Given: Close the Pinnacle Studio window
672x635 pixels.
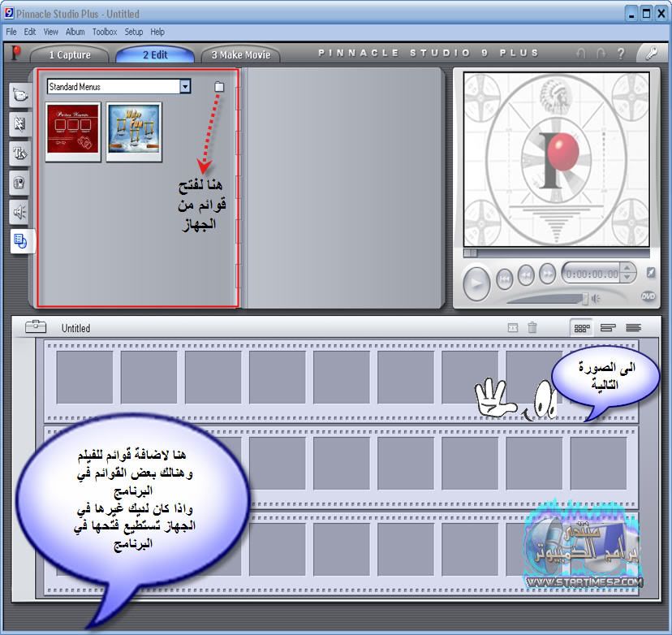Looking at the screenshot, I should tap(661, 14).
